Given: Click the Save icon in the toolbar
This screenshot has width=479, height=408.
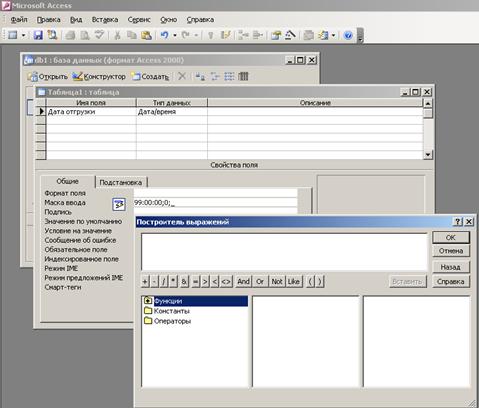Looking at the screenshot, I should 38,35.
